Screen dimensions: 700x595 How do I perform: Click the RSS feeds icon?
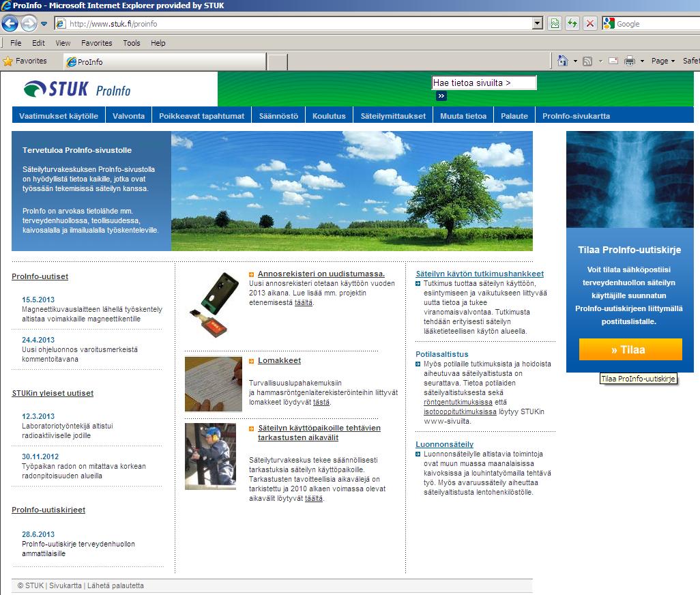(x=587, y=61)
